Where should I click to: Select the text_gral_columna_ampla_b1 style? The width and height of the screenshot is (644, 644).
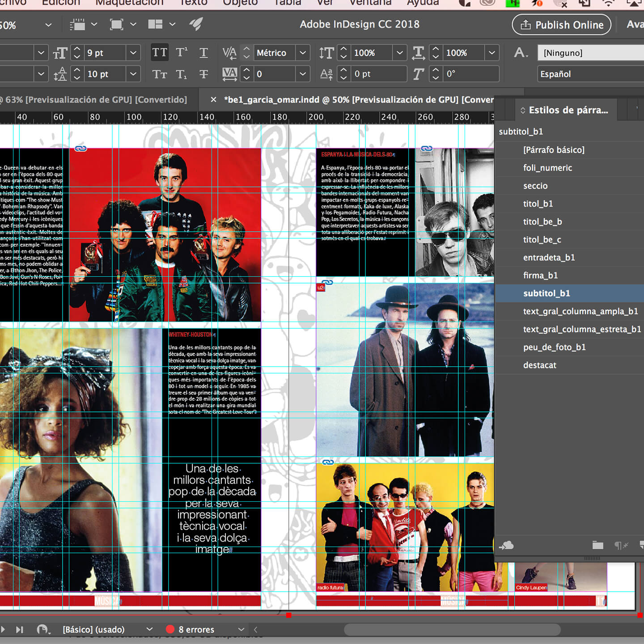click(x=580, y=311)
